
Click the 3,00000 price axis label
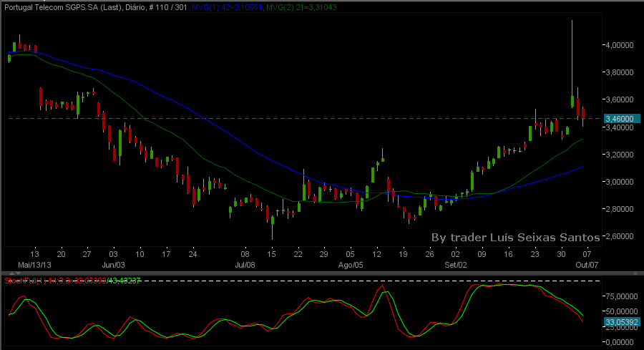click(x=620, y=182)
